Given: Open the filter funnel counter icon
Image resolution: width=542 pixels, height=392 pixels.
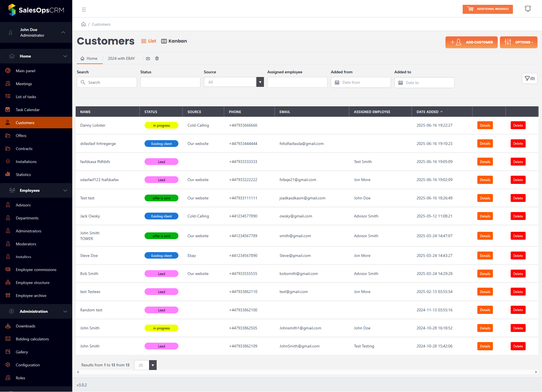Looking at the screenshot, I should point(530,78).
